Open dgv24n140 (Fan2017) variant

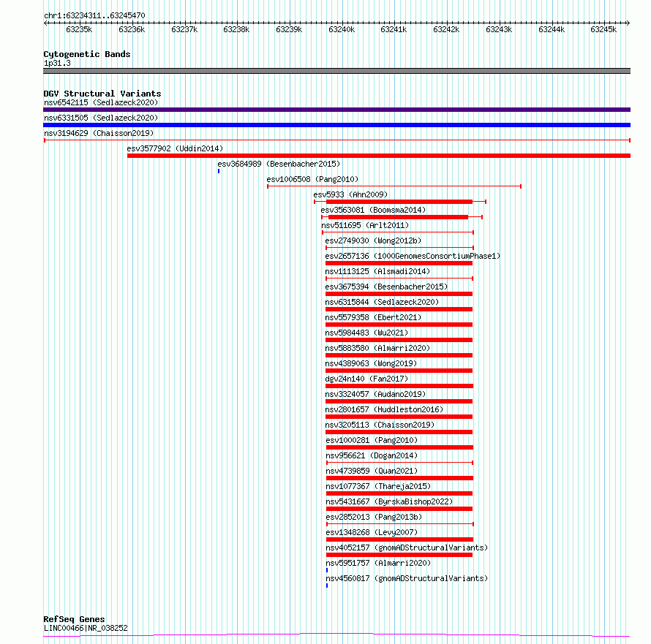(x=366, y=379)
